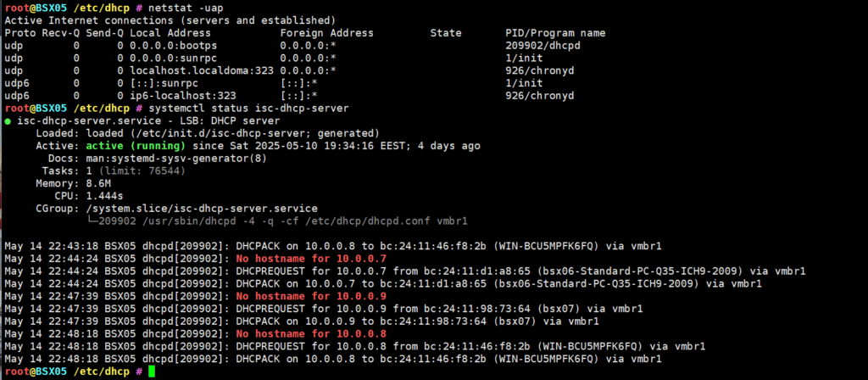The height and width of the screenshot is (380, 868).
Task: Click the 'systemctl status isc-dhcp-server' command
Action: [249, 109]
